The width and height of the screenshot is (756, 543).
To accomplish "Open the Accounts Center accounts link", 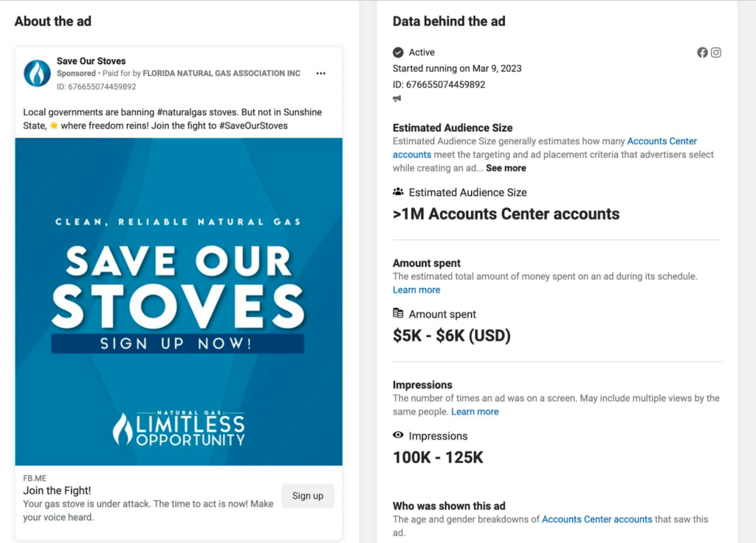I will pyautogui.click(x=545, y=148).
